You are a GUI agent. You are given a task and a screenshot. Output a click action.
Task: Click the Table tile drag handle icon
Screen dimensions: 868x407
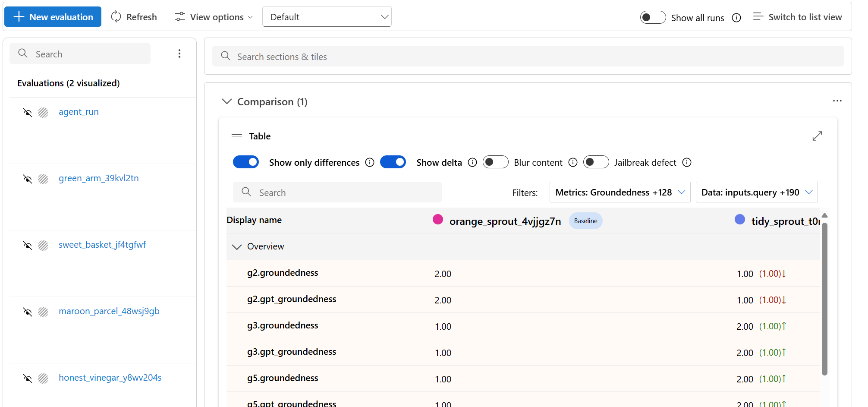237,136
